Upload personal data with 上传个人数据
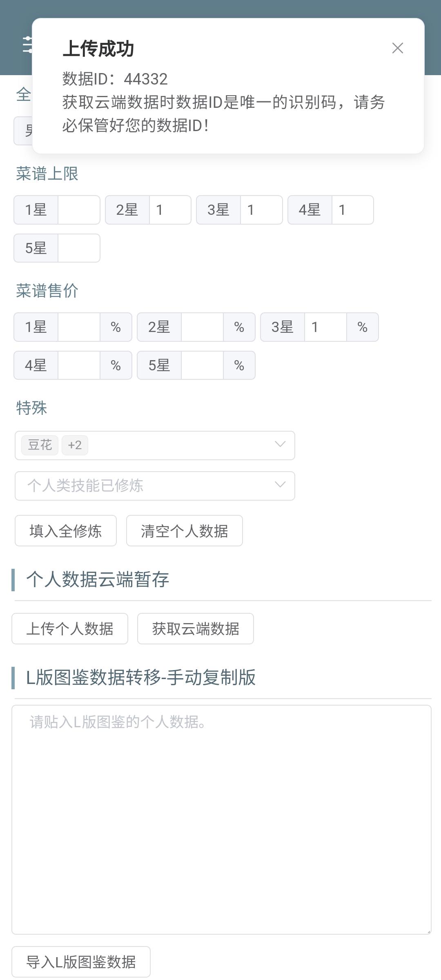 tap(70, 629)
